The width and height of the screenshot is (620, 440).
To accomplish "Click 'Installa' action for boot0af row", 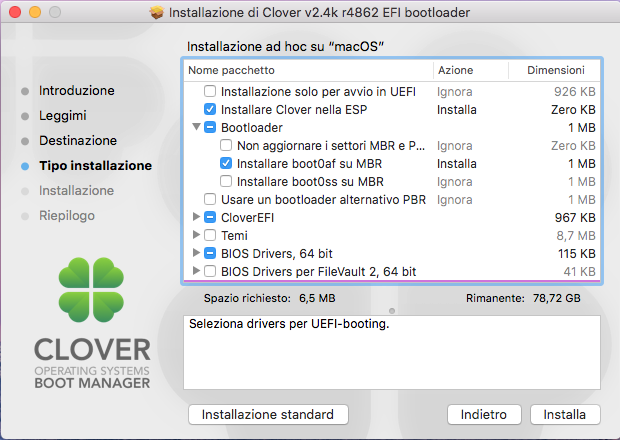I will point(457,164).
